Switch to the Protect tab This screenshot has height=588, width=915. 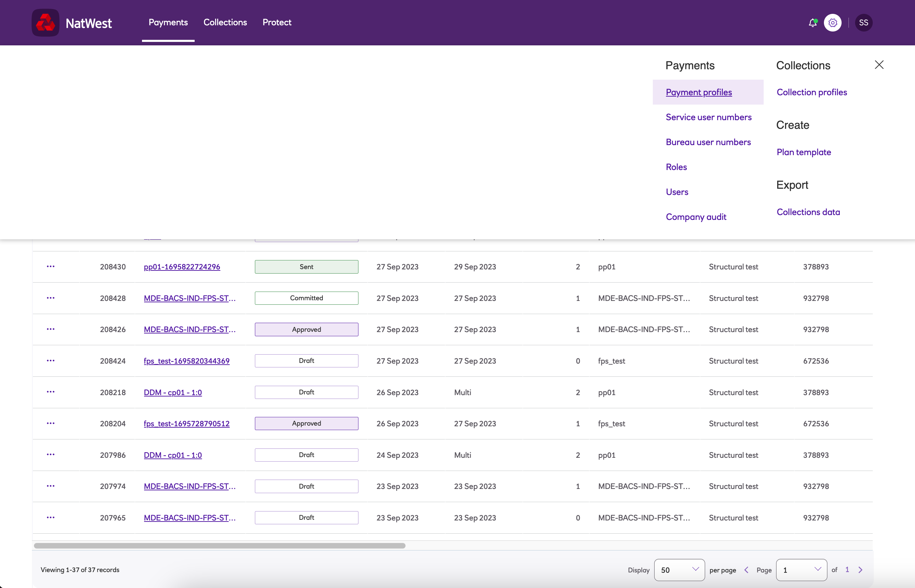click(277, 22)
